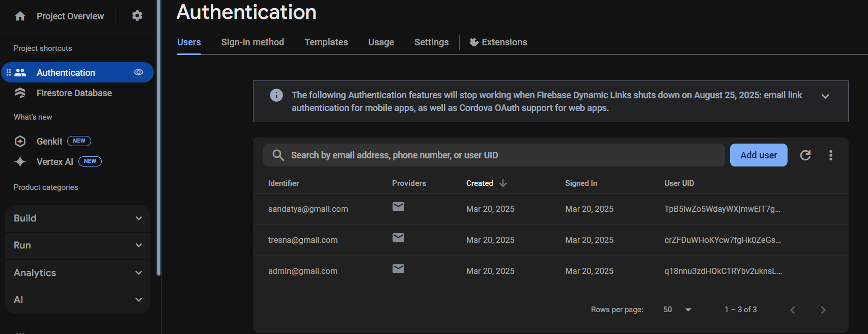Click the NEW badge next to Genkit
868x334 pixels.
pyautogui.click(x=79, y=141)
